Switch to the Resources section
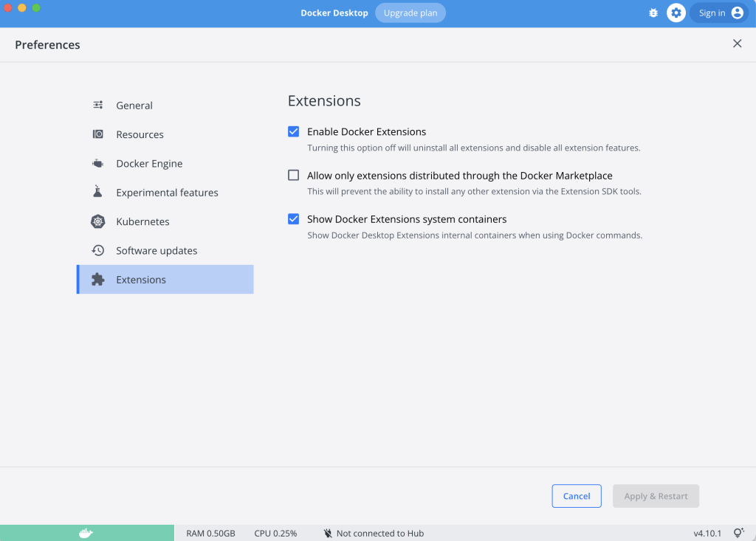This screenshot has height=541, width=756. [140, 134]
